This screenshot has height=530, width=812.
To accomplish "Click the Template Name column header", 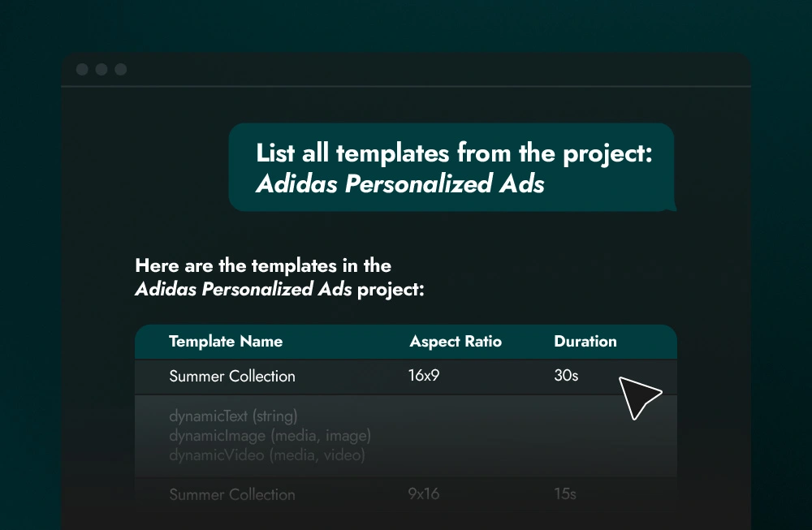I will coord(226,341).
